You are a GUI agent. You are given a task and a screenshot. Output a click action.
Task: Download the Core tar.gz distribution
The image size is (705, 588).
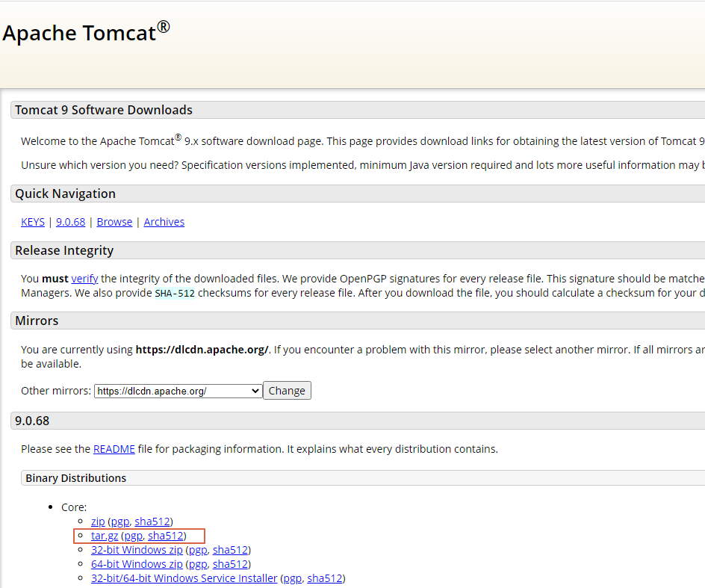pos(105,536)
